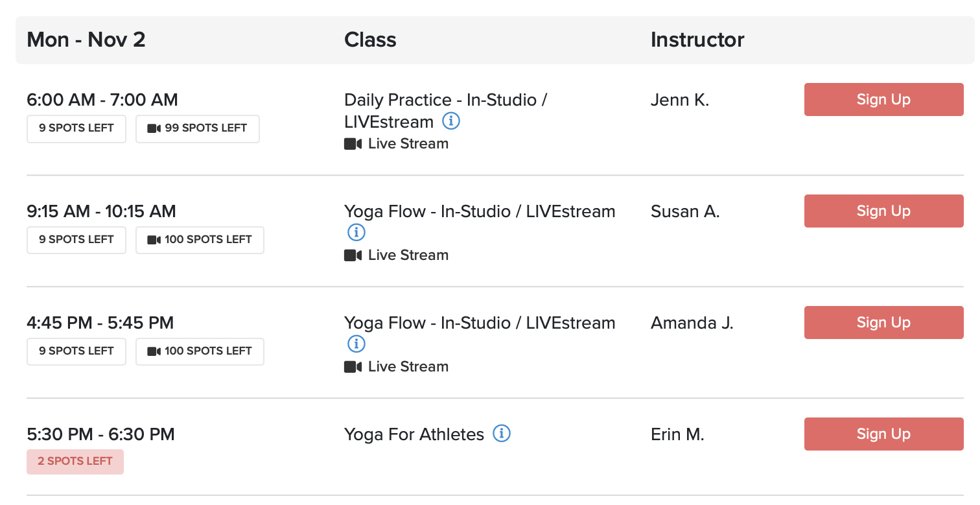The width and height of the screenshot is (980, 505).
Task: Click the 2 SPOTS LEFT badge for Yoga For Athletes
Action: point(75,462)
